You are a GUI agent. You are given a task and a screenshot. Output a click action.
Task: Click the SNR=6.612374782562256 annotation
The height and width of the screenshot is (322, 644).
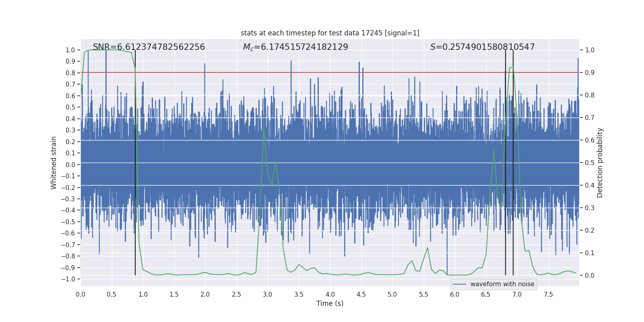coord(149,47)
